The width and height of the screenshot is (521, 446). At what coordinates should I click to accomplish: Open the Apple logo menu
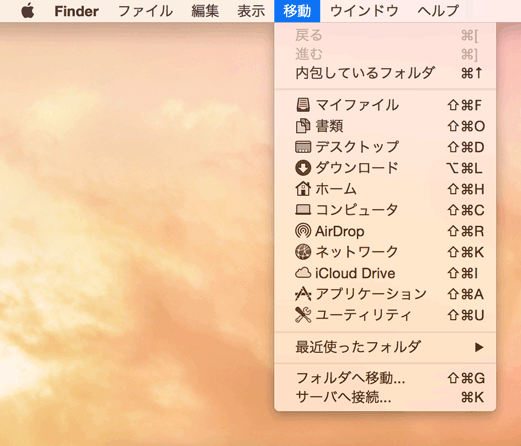28,11
